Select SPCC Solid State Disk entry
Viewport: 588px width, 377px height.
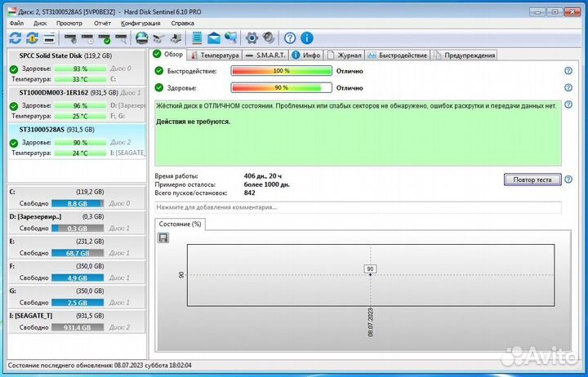(77, 67)
